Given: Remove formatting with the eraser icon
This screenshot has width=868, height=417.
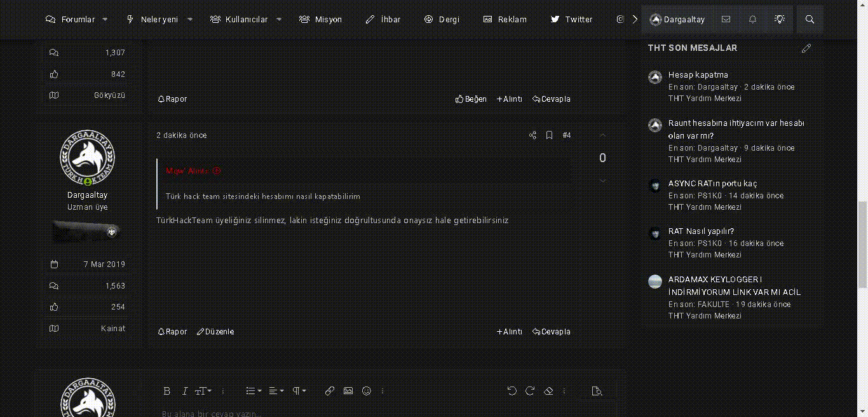Looking at the screenshot, I should click(548, 391).
